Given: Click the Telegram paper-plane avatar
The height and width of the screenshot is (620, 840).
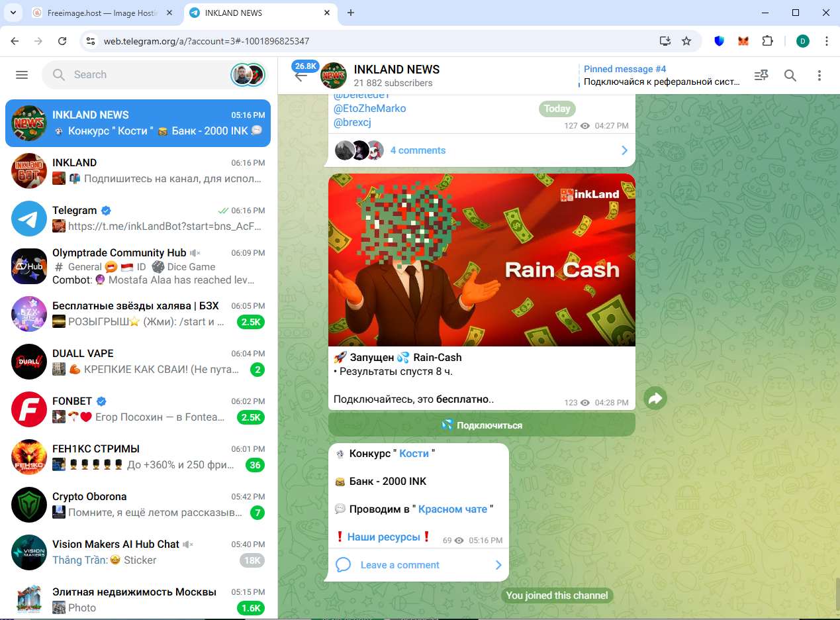Looking at the screenshot, I should (29, 219).
